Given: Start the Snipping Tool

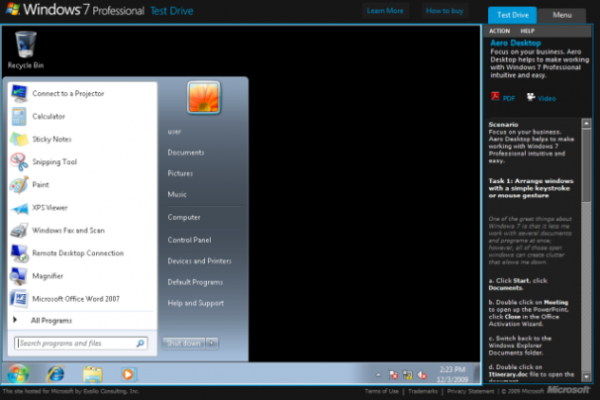Looking at the screenshot, I should 54,162.
